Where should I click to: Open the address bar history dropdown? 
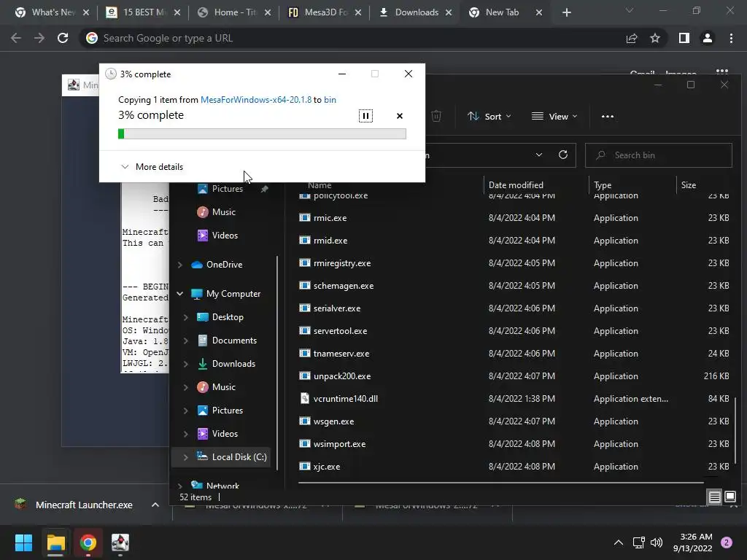[539, 155]
